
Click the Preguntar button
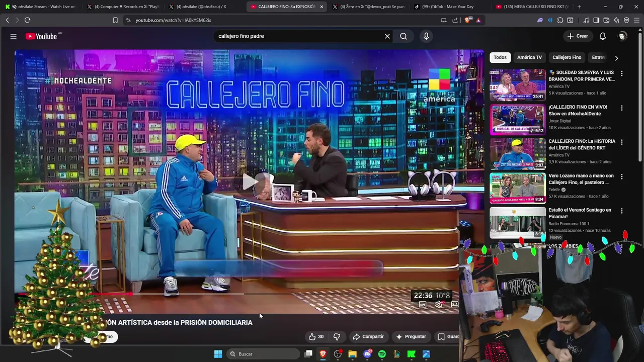[411, 337]
